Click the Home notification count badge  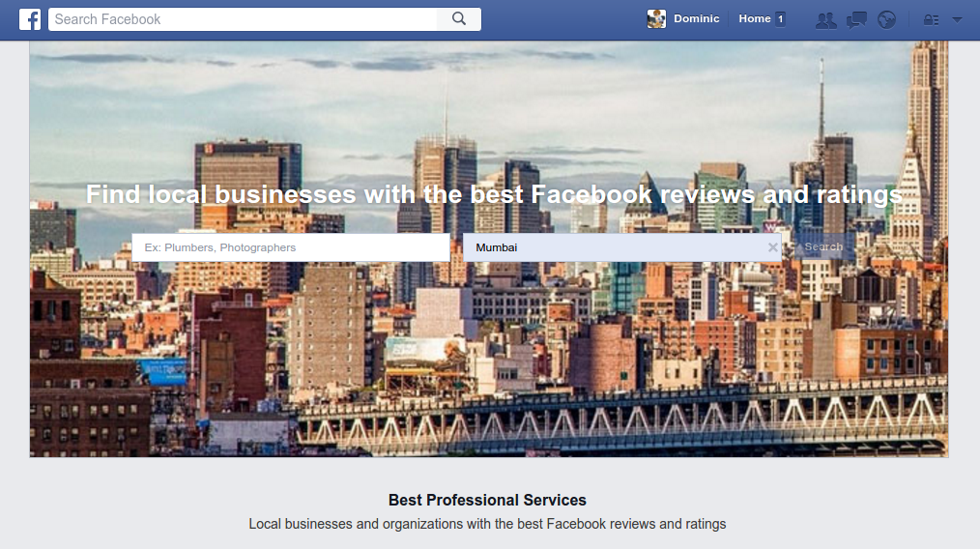780,18
